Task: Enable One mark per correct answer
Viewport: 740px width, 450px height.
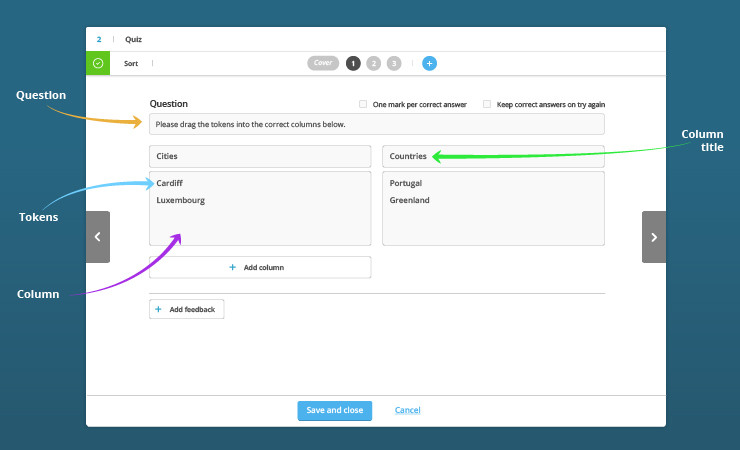Action: point(363,104)
